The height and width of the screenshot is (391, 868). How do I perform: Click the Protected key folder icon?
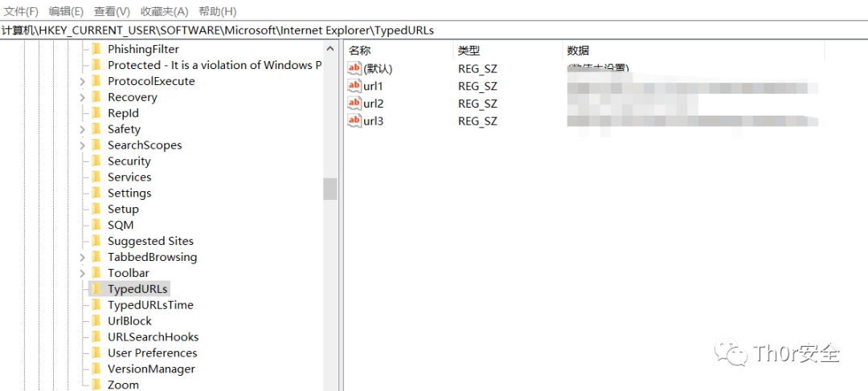point(96,65)
